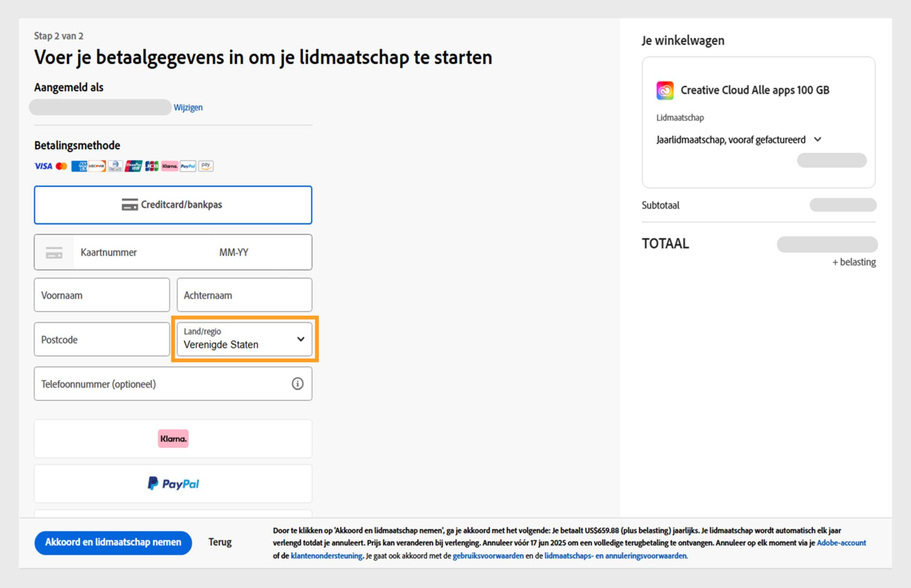The image size is (911, 588).
Task: Open the klantenondersteuning link
Action: click(326, 556)
